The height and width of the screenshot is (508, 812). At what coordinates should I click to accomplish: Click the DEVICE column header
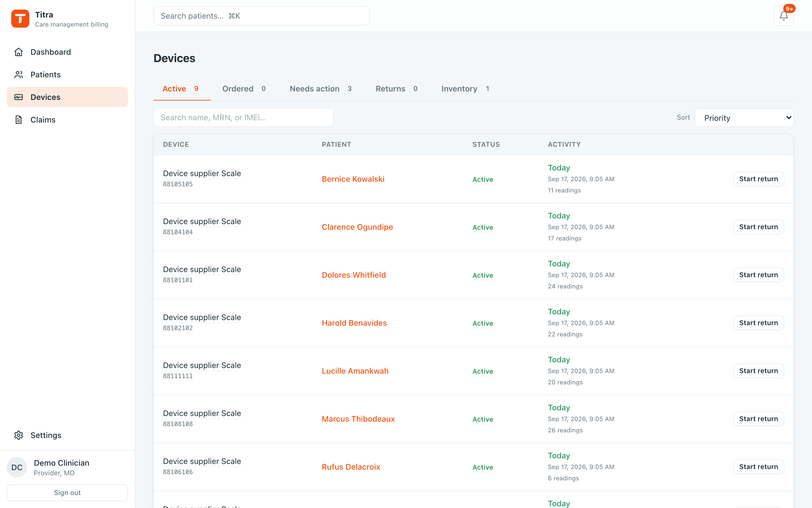pyautogui.click(x=176, y=144)
